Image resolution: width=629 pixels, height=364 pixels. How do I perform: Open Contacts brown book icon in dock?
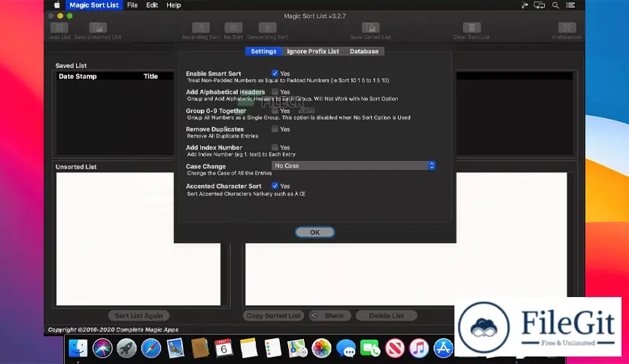(x=200, y=348)
